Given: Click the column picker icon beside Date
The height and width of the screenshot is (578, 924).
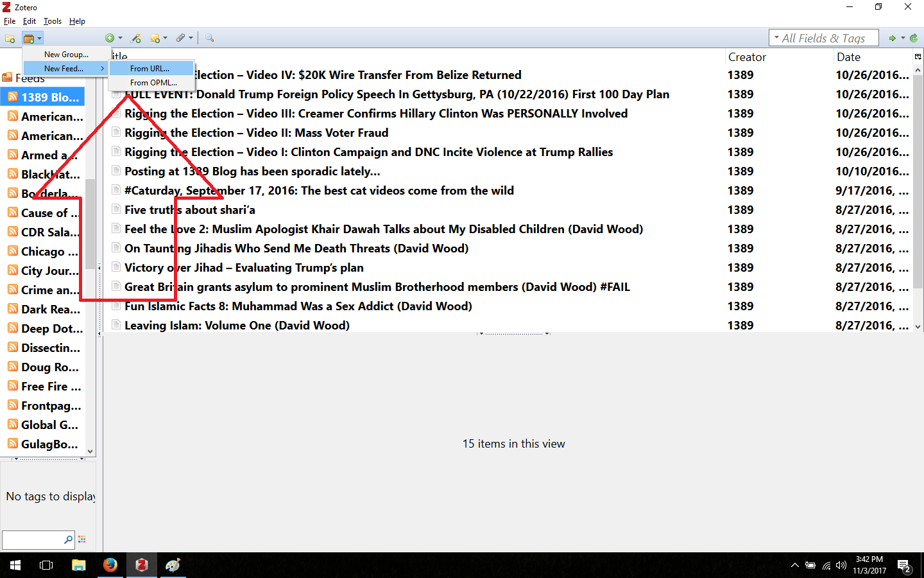Looking at the screenshot, I should (x=918, y=57).
